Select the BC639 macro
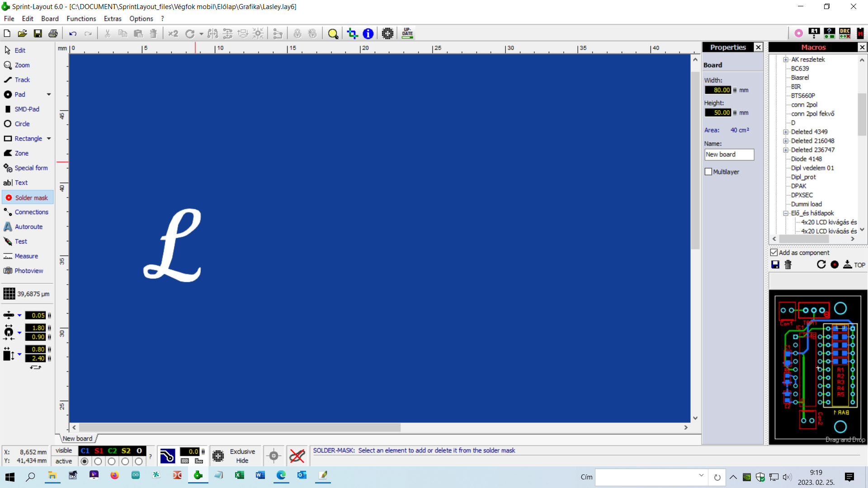Image resolution: width=868 pixels, height=488 pixels. (800, 69)
